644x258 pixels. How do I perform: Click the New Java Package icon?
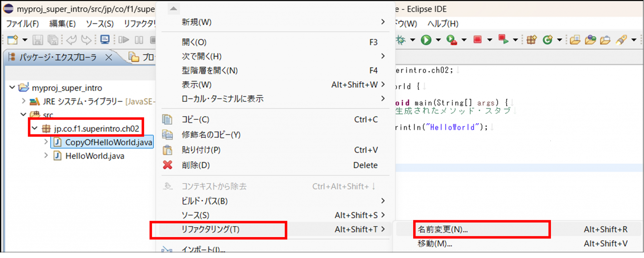[x=531, y=40]
